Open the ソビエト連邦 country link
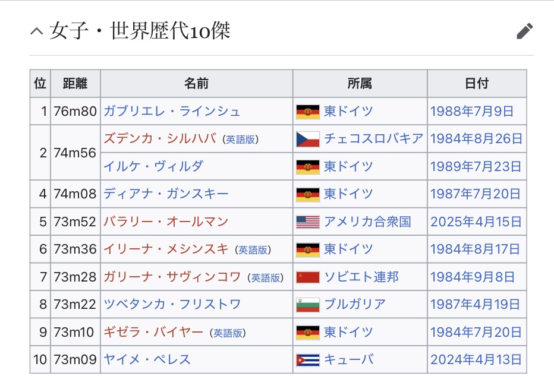Viewport: 554px width, 392px height. (361, 277)
